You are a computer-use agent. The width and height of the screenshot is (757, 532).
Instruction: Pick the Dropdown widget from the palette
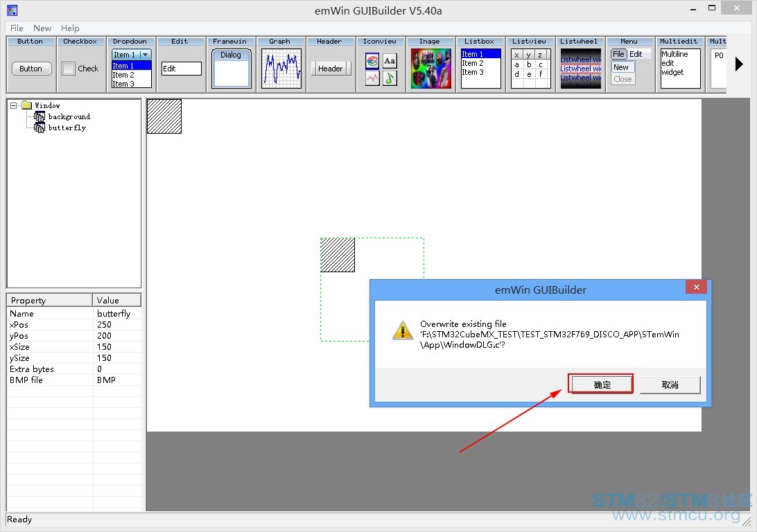coord(131,64)
